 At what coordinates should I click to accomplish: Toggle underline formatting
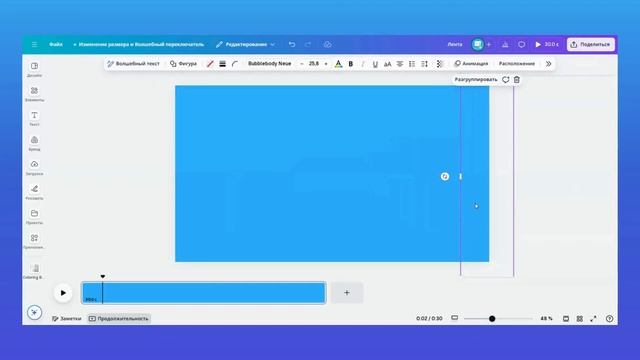[x=375, y=64]
